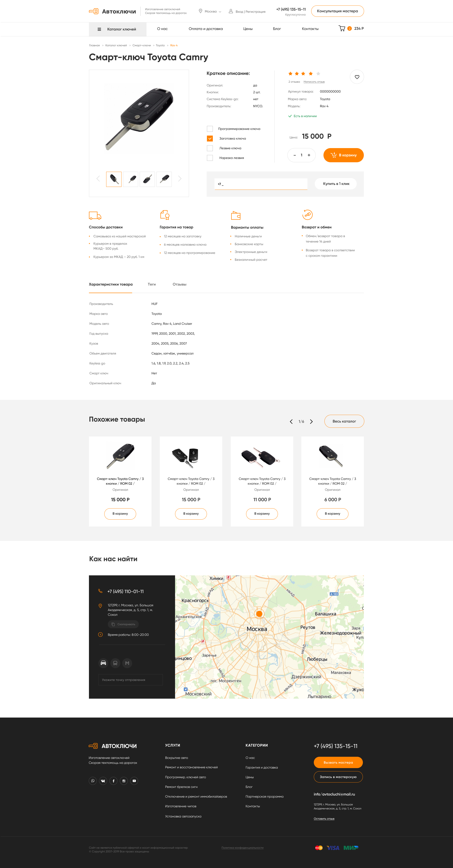The height and width of the screenshot is (868, 453).
Task: Click Запись в мастерскую button
Action: (338, 777)
